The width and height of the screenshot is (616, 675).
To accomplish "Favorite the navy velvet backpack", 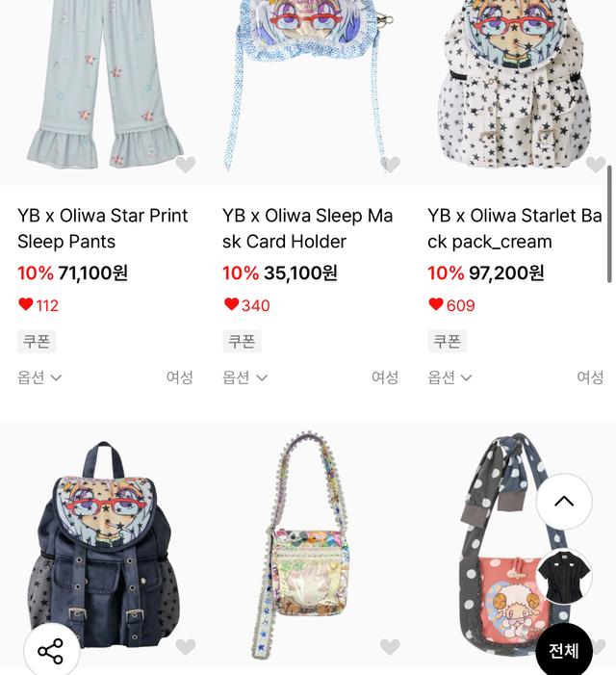I will coord(186,646).
